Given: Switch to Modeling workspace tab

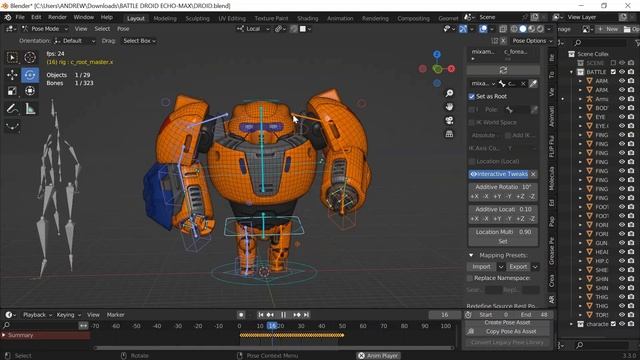Looking at the screenshot, I should pyautogui.click(x=165, y=18).
